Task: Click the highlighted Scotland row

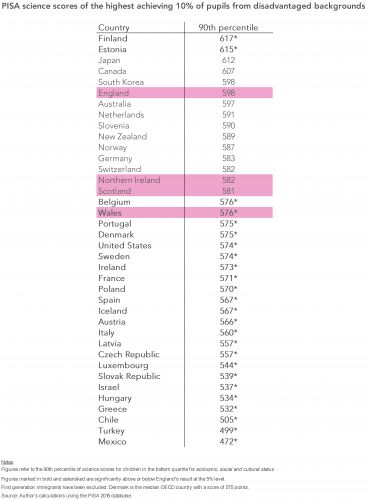Action: tap(185, 191)
